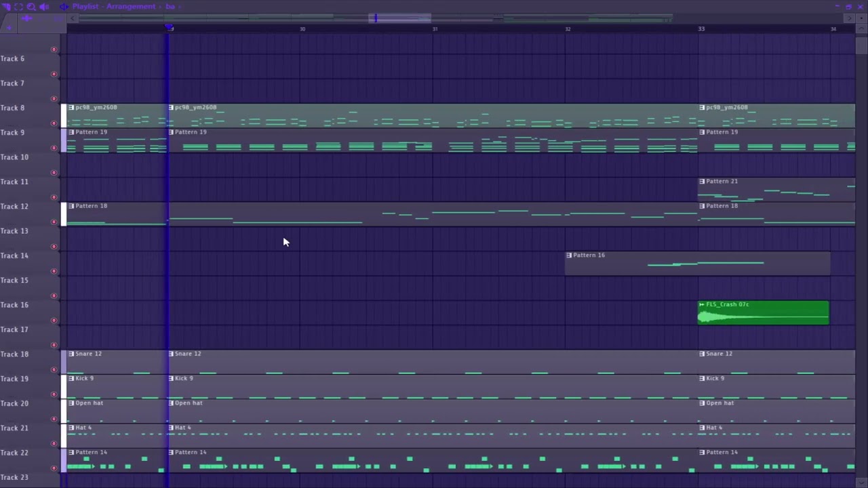This screenshot has width=868, height=488.
Task: Click the Hat 4 clip title at bar 33
Action: (714, 428)
